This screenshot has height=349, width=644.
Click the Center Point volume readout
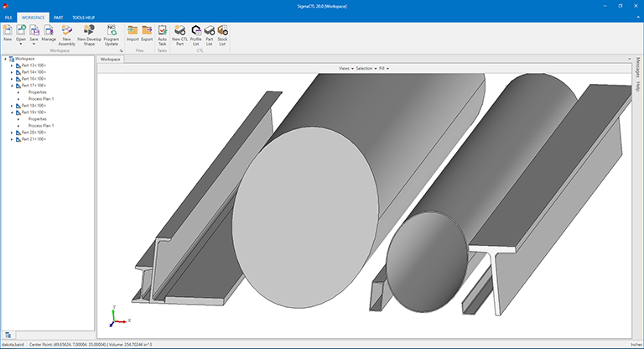91,345
